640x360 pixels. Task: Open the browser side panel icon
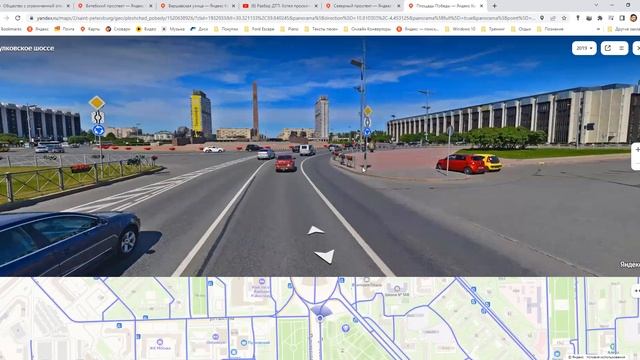click(x=622, y=18)
